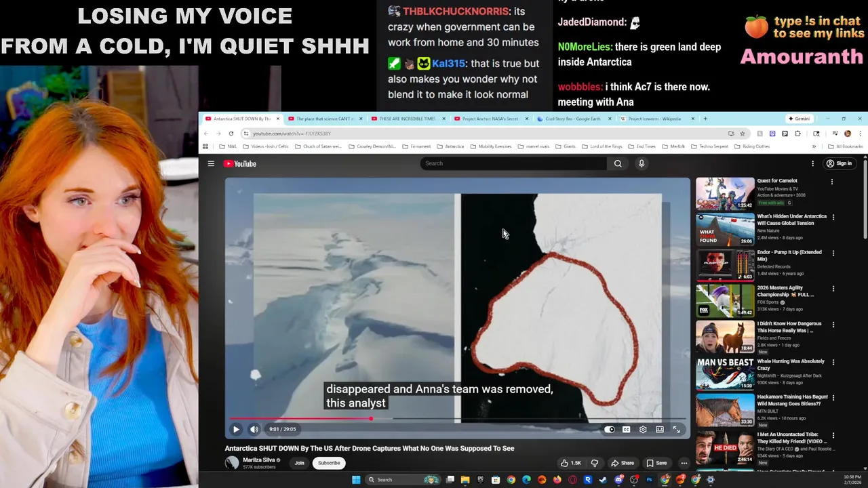
Task: Like the video with thumbs-up 1.5K
Action: [x=570, y=463]
